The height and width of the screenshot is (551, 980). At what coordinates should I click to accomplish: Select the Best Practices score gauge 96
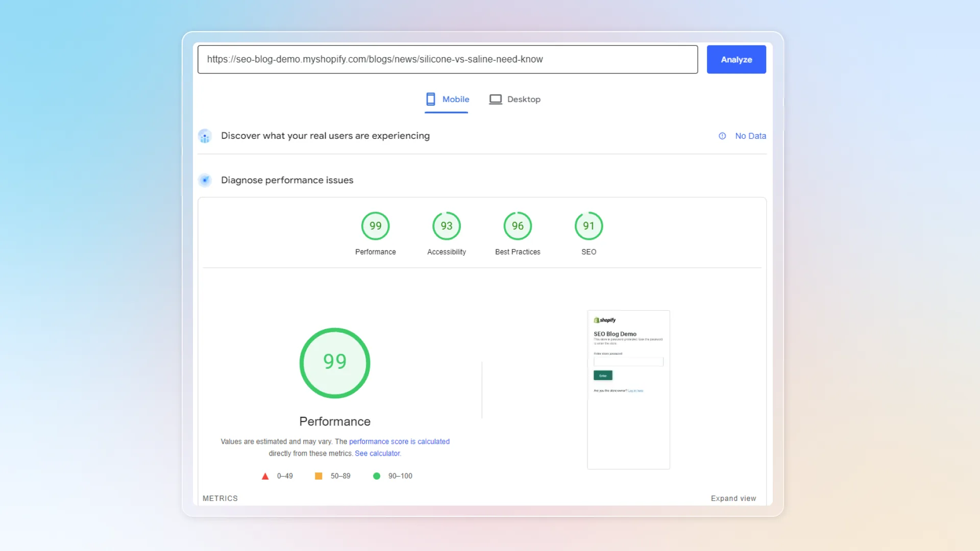[518, 226]
